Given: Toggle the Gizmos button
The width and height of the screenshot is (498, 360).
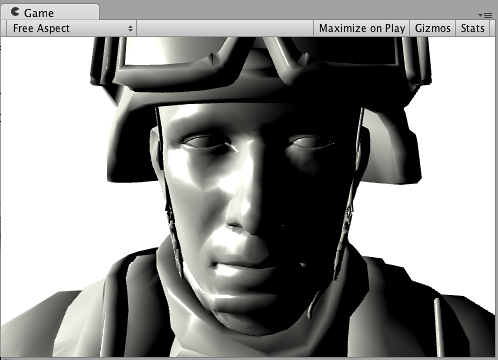Looking at the screenshot, I should click(433, 28).
